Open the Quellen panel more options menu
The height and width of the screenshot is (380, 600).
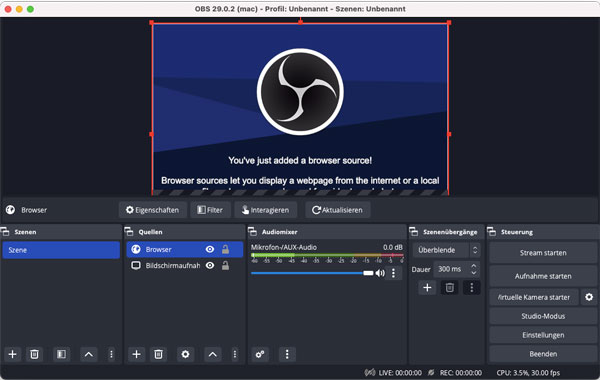pos(235,354)
